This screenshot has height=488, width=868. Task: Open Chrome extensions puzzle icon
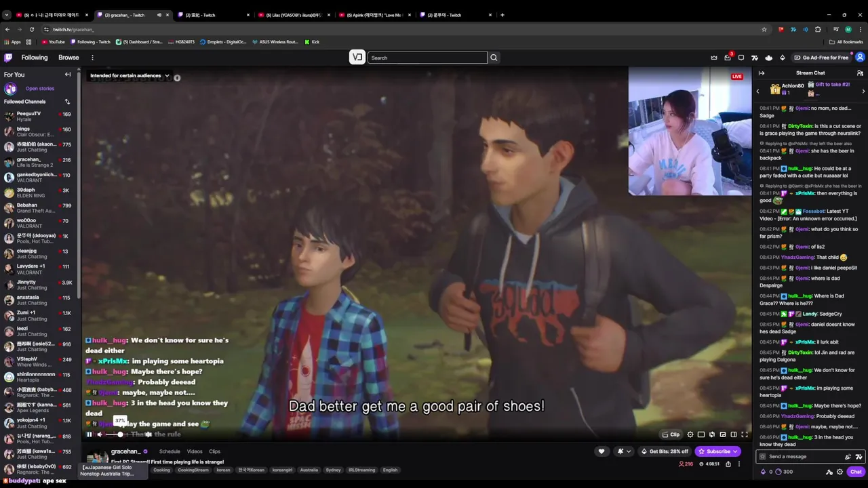tap(818, 29)
